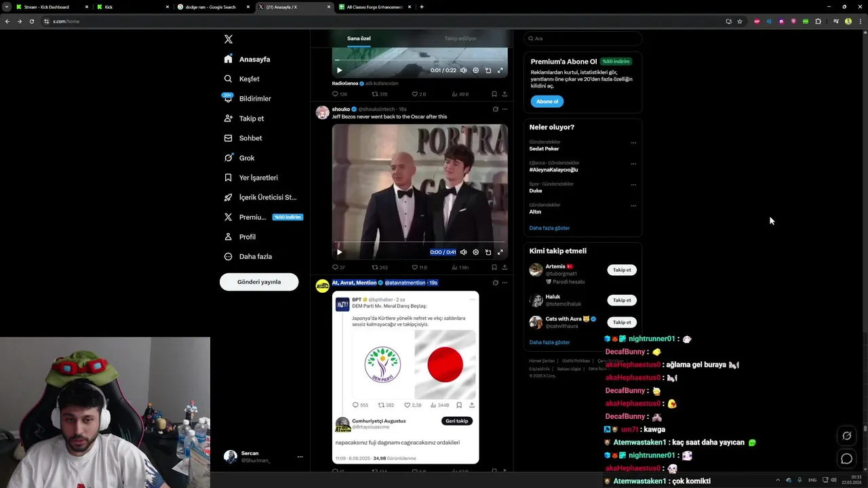Image resolution: width=868 pixels, height=488 pixels.
Task: Play the Jeff Bezos video
Action: [340, 252]
